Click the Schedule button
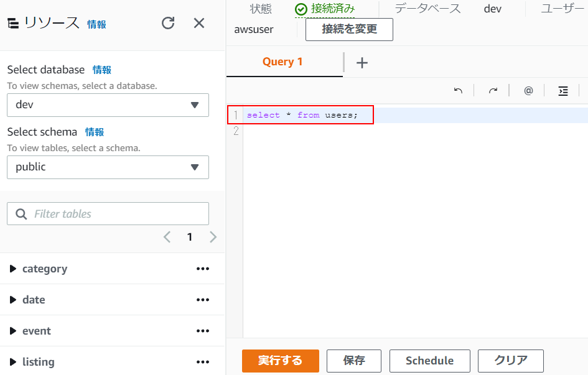Image resolution: width=588 pixels, height=375 pixels. tap(430, 361)
